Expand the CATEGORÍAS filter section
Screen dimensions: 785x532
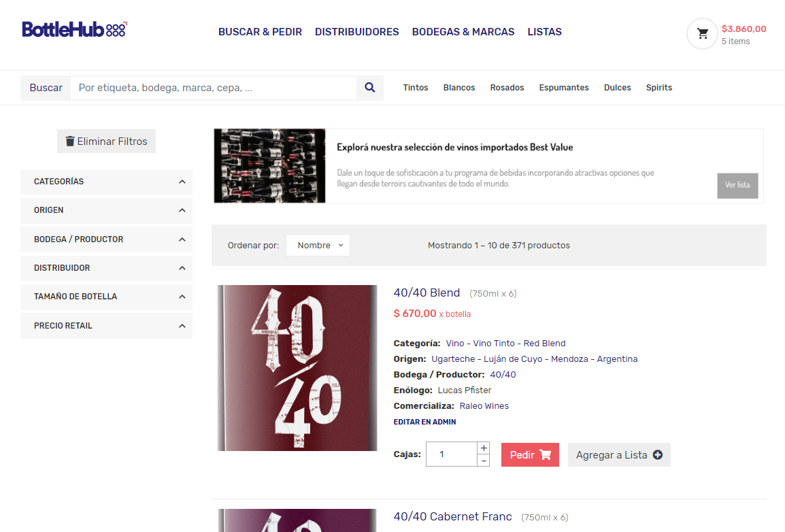(x=106, y=182)
